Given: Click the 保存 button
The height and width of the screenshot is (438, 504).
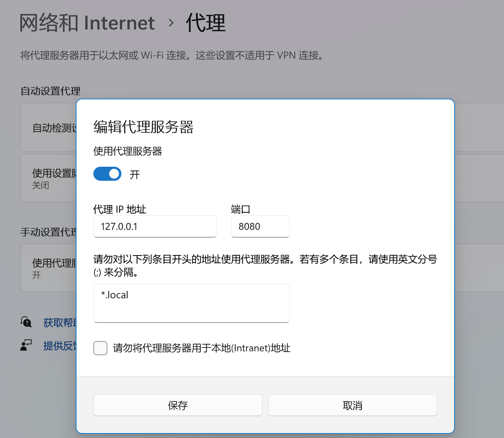Looking at the screenshot, I should (x=178, y=405).
